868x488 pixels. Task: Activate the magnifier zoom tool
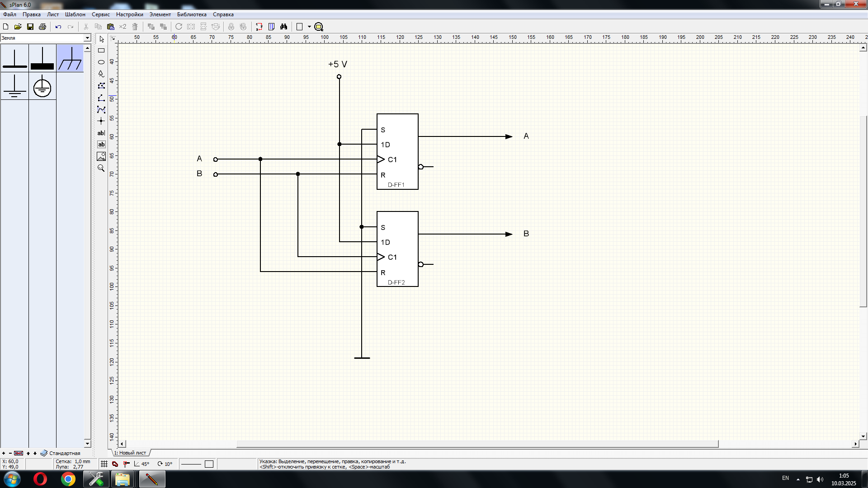click(x=101, y=168)
